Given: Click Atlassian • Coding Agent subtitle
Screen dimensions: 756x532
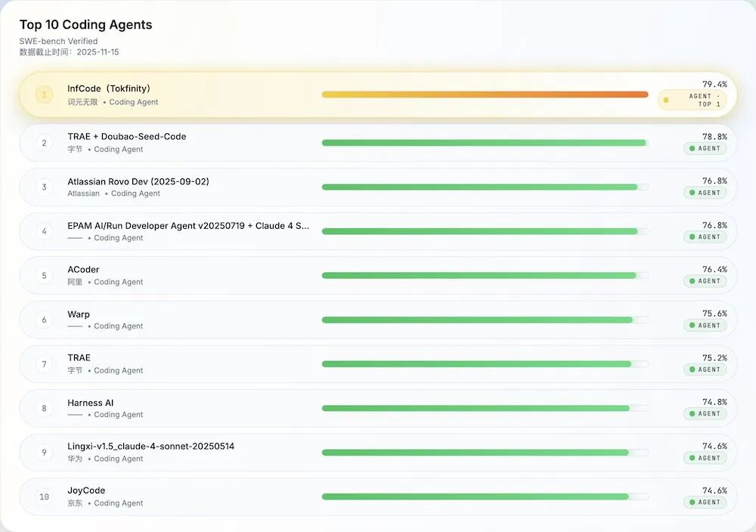Looking at the screenshot, I should (x=114, y=193).
